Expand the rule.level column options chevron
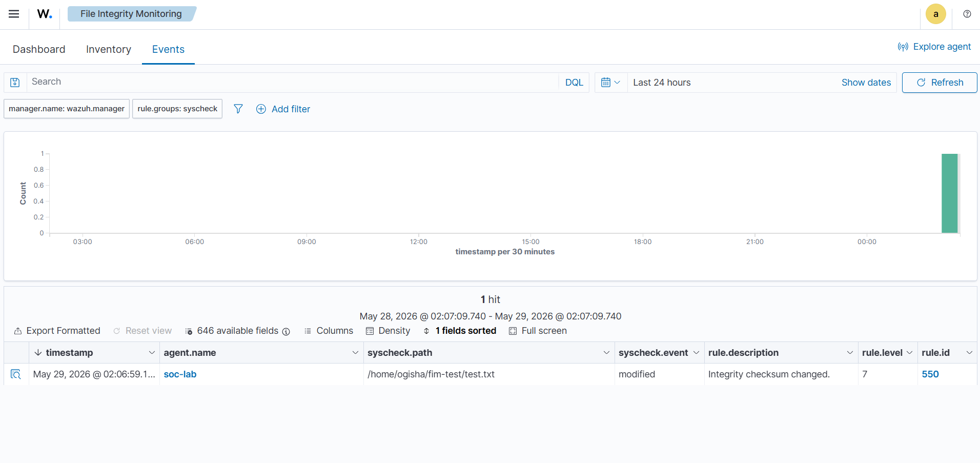The height and width of the screenshot is (463, 980). click(909, 353)
